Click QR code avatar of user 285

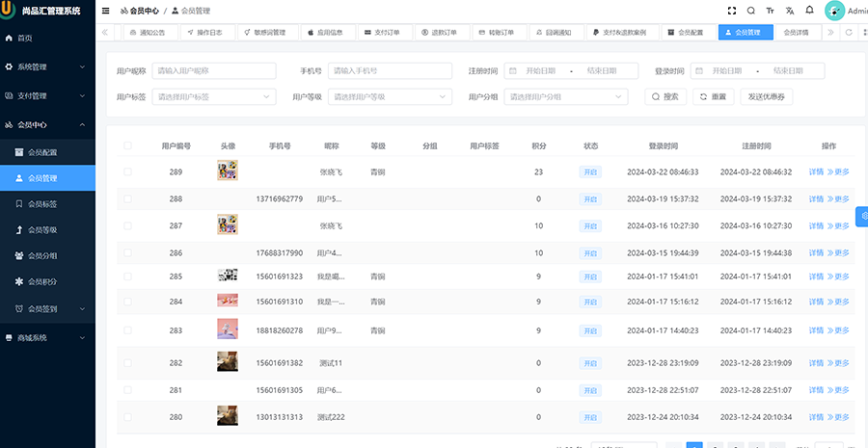coord(228,275)
